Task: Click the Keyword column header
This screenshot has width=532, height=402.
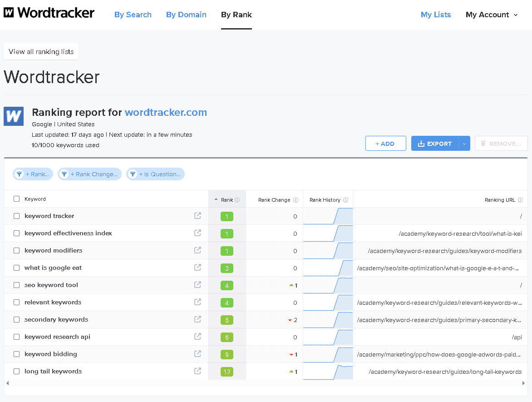Action: pyautogui.click(x=35, y=199)
